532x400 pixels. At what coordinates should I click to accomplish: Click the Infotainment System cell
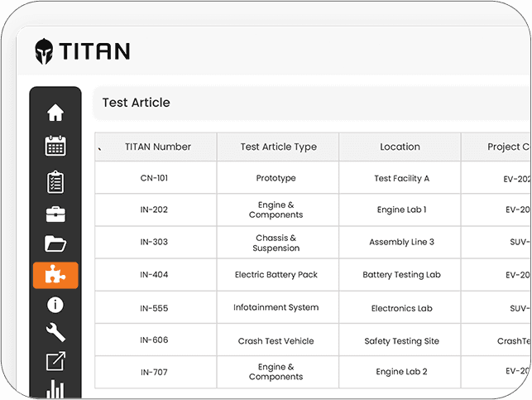(278, 307)
